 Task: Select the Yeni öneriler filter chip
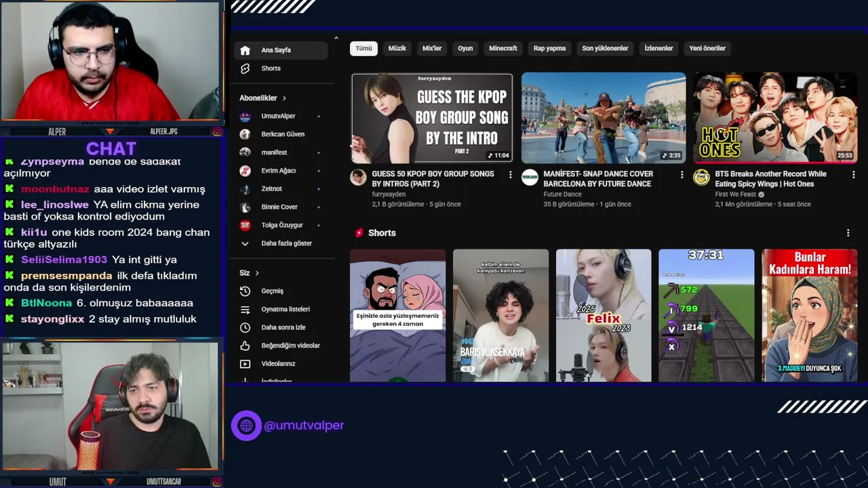[707, 49]
